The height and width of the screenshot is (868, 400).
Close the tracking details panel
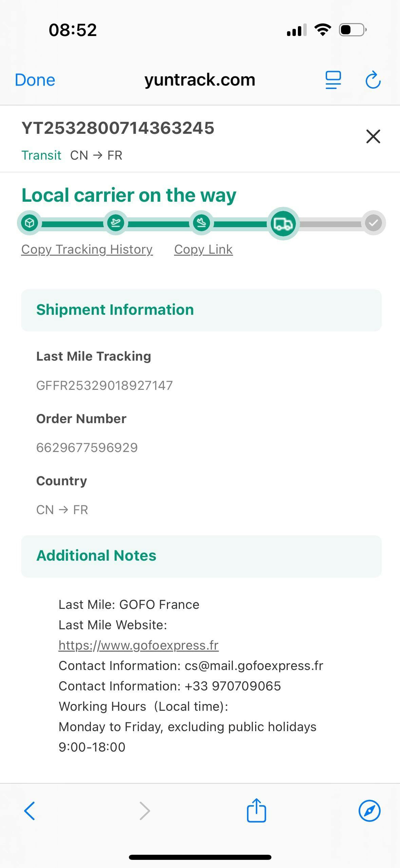pos(373,137)
